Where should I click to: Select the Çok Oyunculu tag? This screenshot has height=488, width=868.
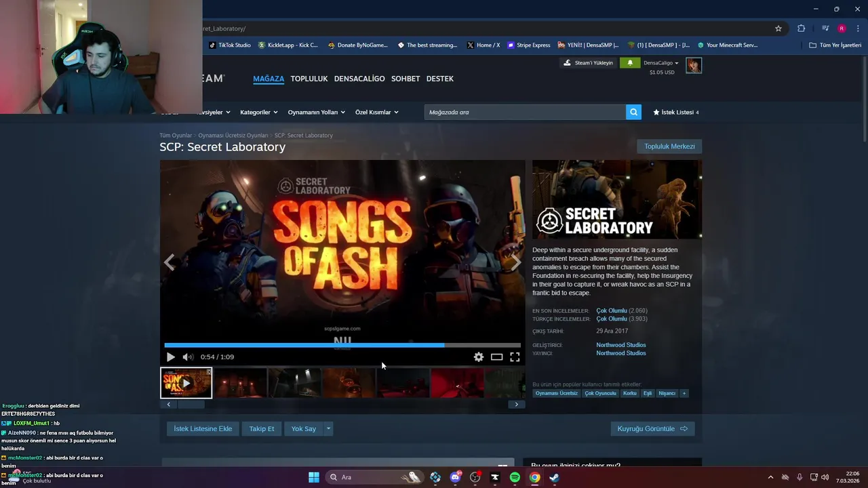pyautogui.click(x=600, y=393)
